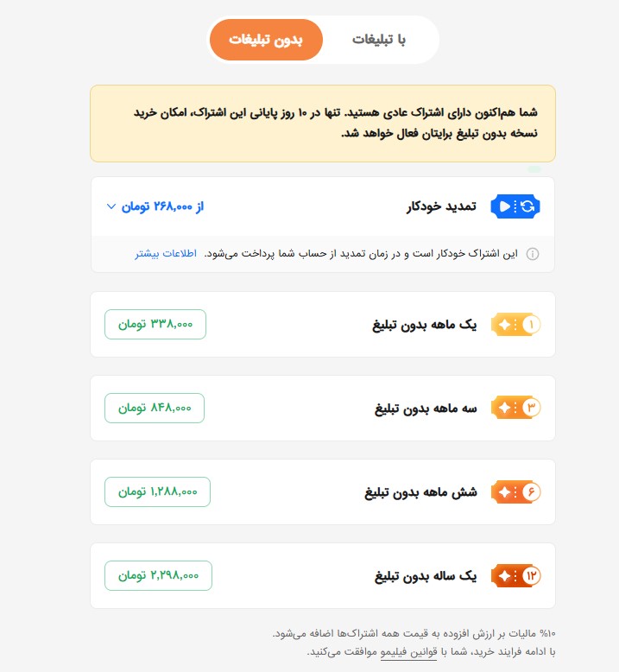Expand the 'تمدید خودکار' plan row

(441, 207)
